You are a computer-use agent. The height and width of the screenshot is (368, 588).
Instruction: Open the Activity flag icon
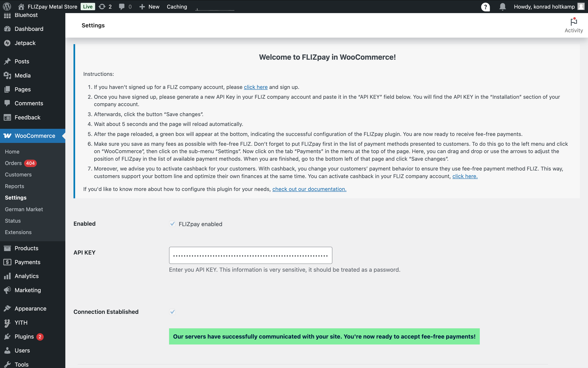574,22
